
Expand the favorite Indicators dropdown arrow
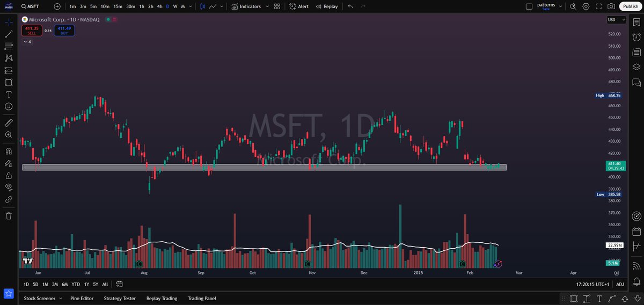pyautogui.click(x=266, y=6)
